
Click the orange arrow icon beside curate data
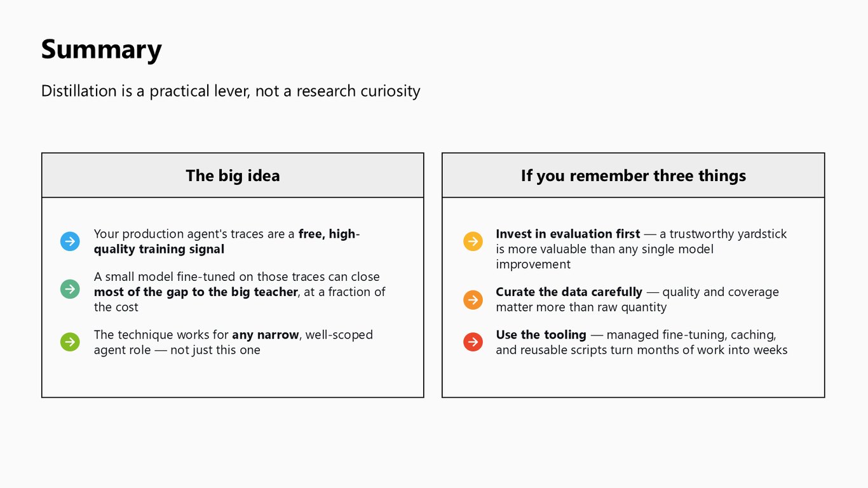(473, 299)
